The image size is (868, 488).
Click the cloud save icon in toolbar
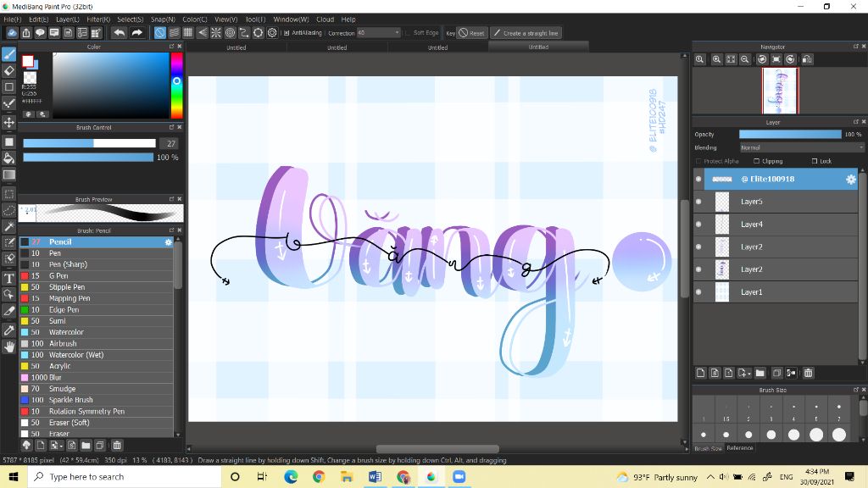point(12,33)
